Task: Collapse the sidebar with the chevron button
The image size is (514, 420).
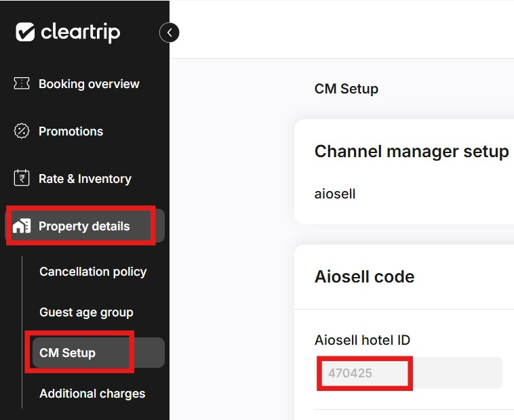Action: click(x=170, y=32)
